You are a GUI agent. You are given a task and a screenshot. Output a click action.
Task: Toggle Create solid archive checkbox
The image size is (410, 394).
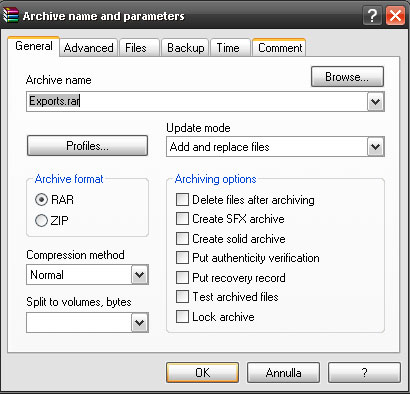tap(182, 239)
